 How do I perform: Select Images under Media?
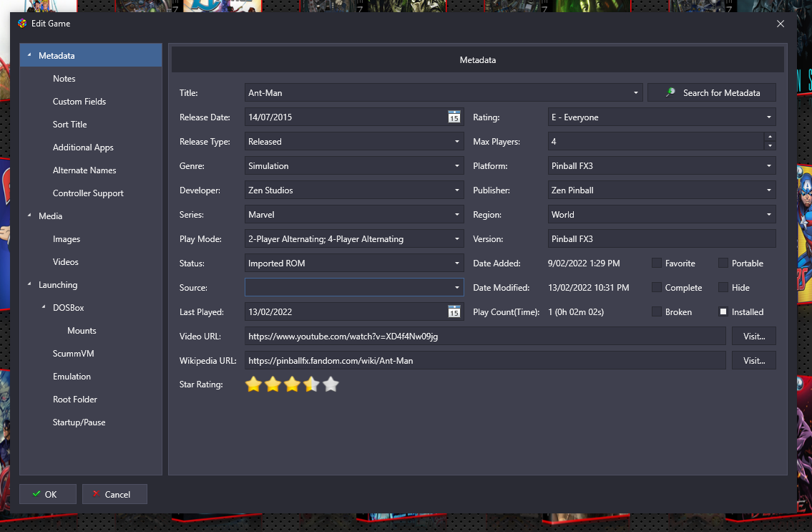[67, 239]
